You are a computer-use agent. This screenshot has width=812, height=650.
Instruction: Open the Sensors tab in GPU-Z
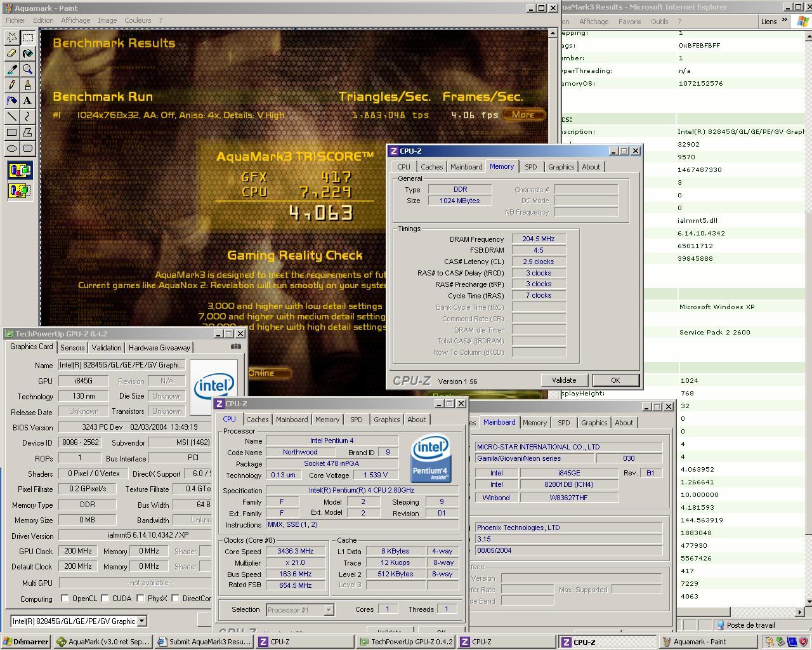pos(72,348)
